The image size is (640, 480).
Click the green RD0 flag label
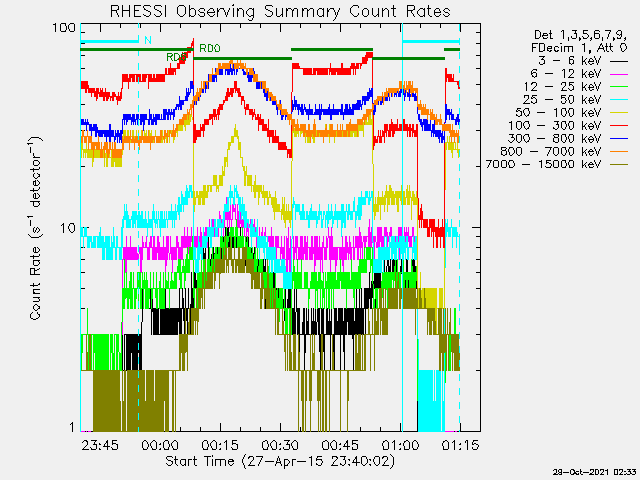tap(208, 48)
